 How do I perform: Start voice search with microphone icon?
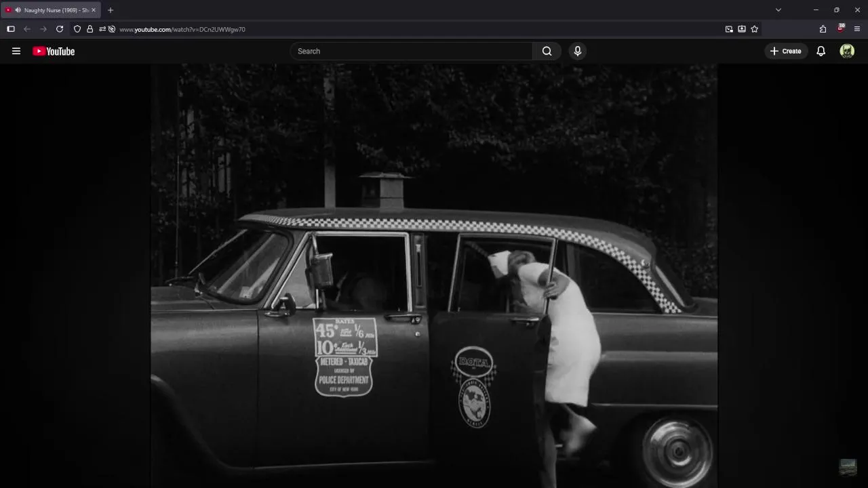point(578,51)
